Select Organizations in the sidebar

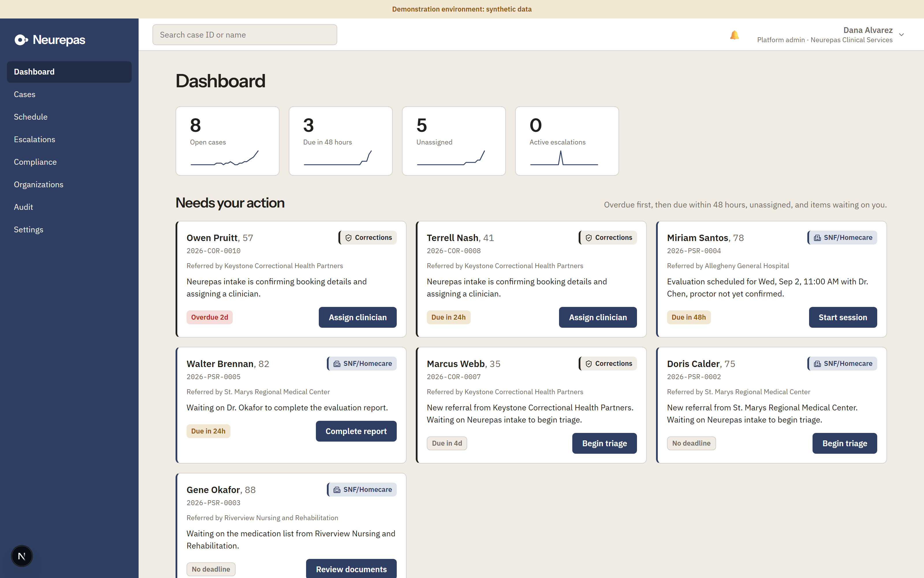(x=69, y=185)
